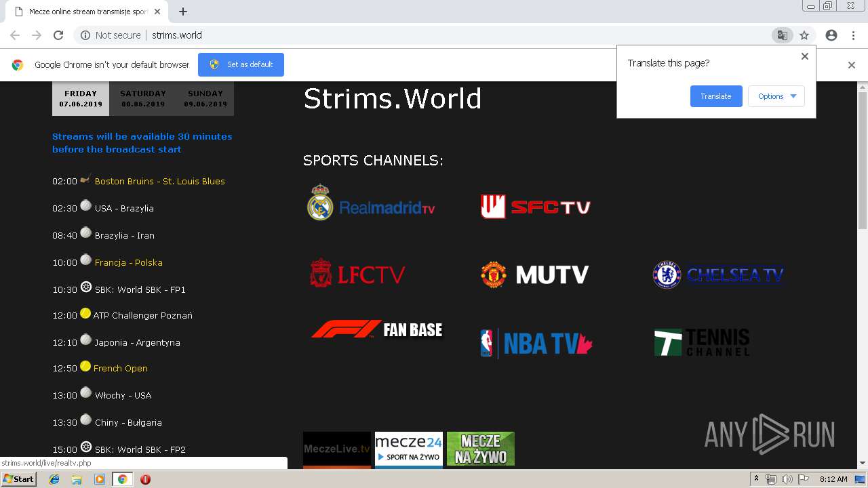The width and height of the screenshot is (868, 488).
Task: Open the SFC TV channel logo
Action: pos(536,207)
